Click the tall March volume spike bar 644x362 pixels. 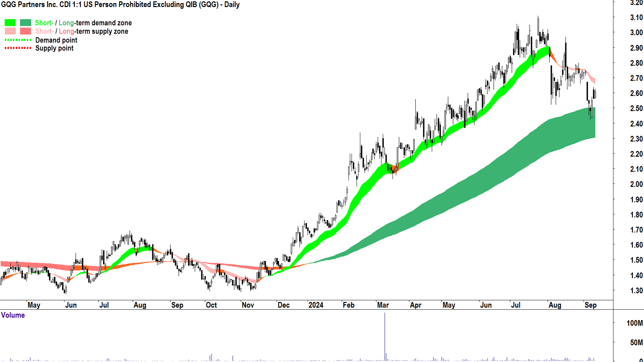click(x=385, y=335)
